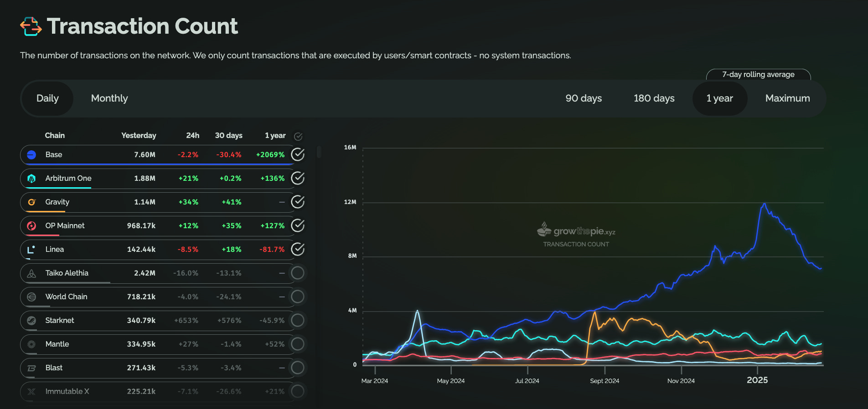The height and width of the screenshot is (409, 868).
Task: Click the 2025 axis label
Action: click(757, 380)
